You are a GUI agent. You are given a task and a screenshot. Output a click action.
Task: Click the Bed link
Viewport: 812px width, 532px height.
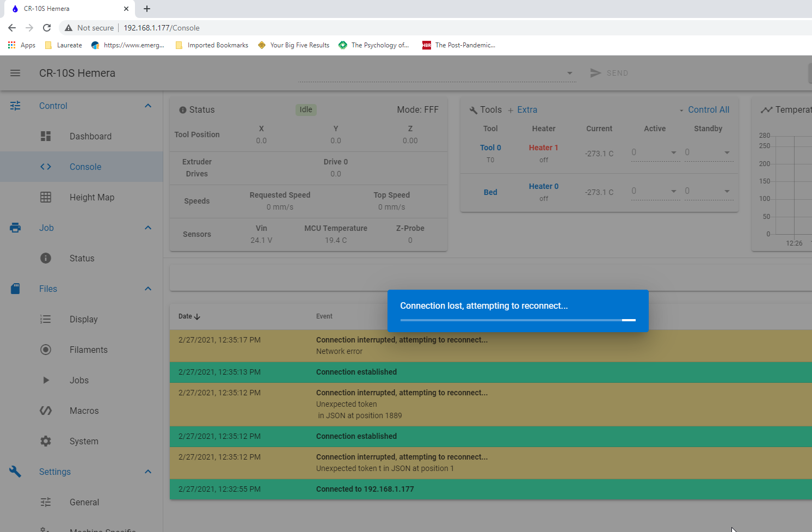[490, 192]
